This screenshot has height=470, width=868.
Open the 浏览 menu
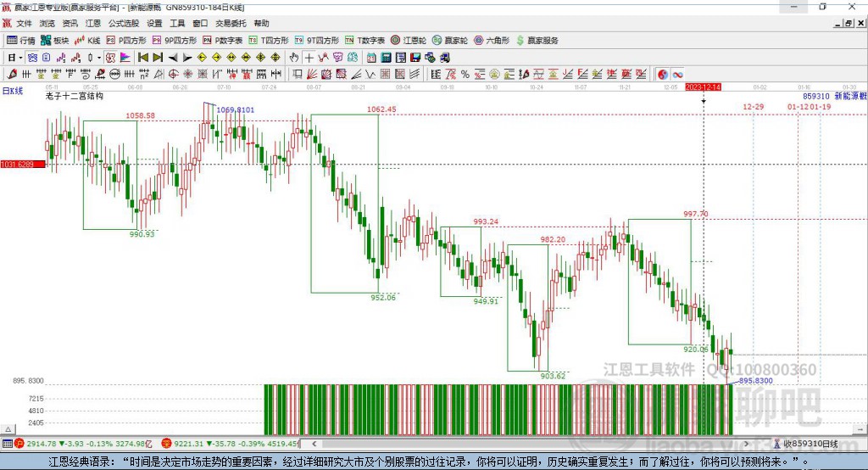(47, 23)
